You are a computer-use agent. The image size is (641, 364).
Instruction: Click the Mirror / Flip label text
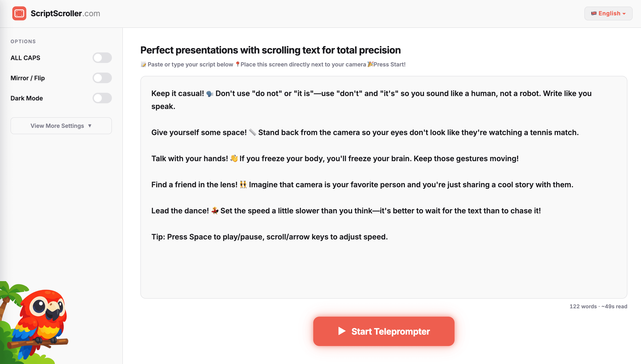27,78
